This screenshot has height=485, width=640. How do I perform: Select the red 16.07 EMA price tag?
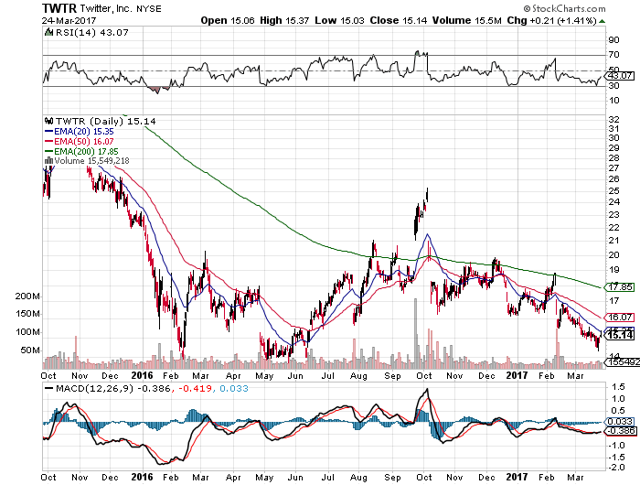(619, 318)
